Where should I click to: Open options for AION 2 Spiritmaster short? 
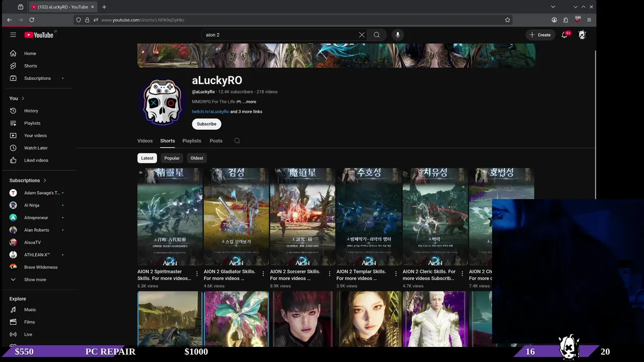[x=197, y=274]
